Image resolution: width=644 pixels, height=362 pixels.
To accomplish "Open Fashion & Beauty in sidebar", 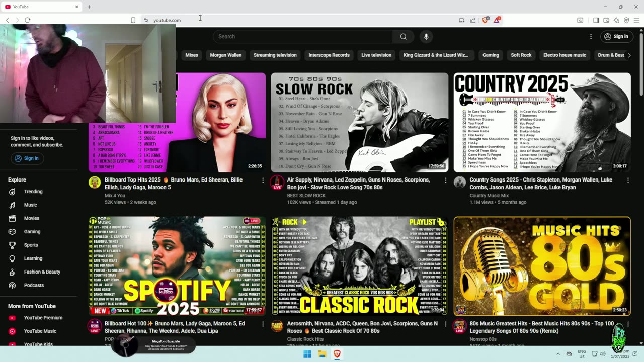I will pyautogui.click(x=42, y=272).
